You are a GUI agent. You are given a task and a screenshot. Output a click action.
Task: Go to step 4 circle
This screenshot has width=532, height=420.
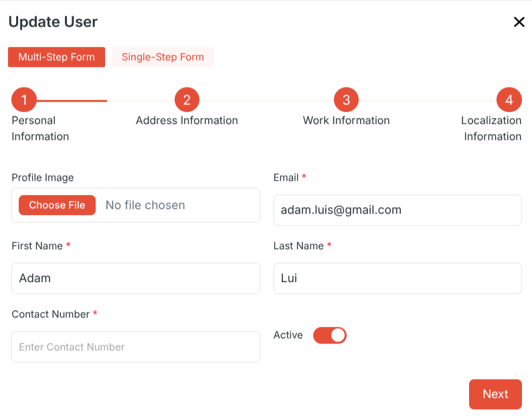click(509, 100)
